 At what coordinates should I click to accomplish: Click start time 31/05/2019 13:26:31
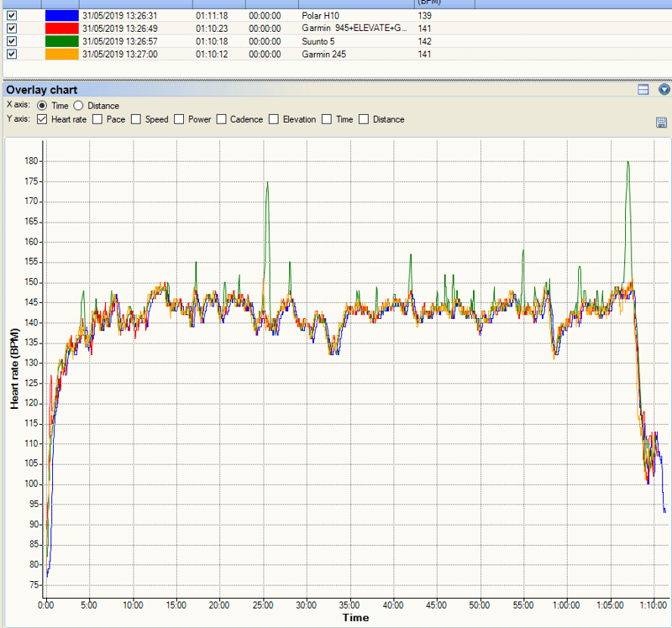pyautogui.click(x=120, y=16)
